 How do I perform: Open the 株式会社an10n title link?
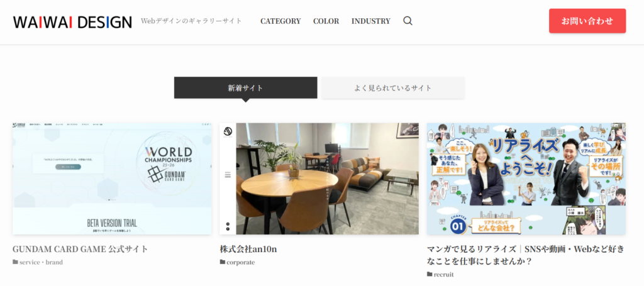coord(248,249)
